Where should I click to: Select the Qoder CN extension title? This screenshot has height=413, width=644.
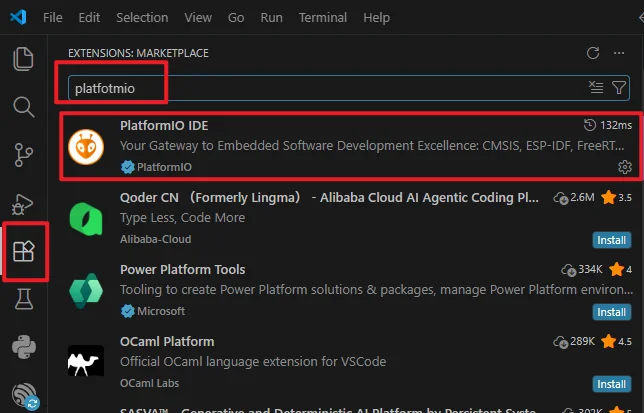pyautogui.click(x=329, y=198)
